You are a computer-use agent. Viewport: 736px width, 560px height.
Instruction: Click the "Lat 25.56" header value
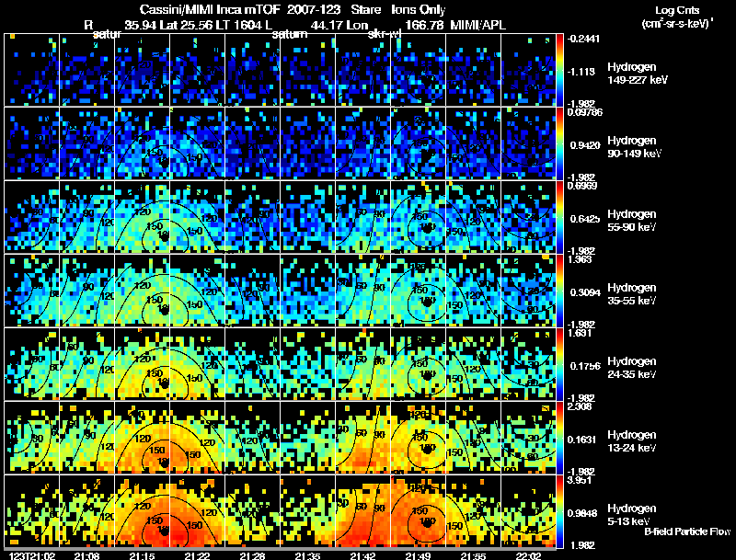[x=188, y=25]
